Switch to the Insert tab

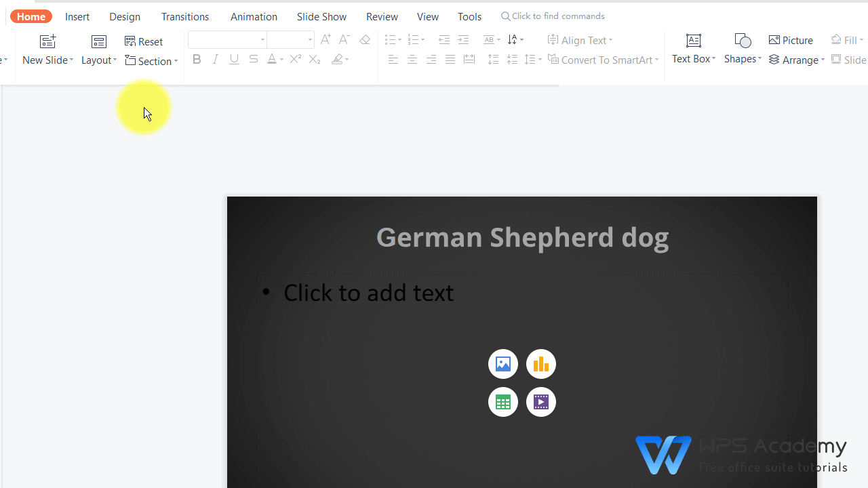pyautogui.click(x=77, y=16)
